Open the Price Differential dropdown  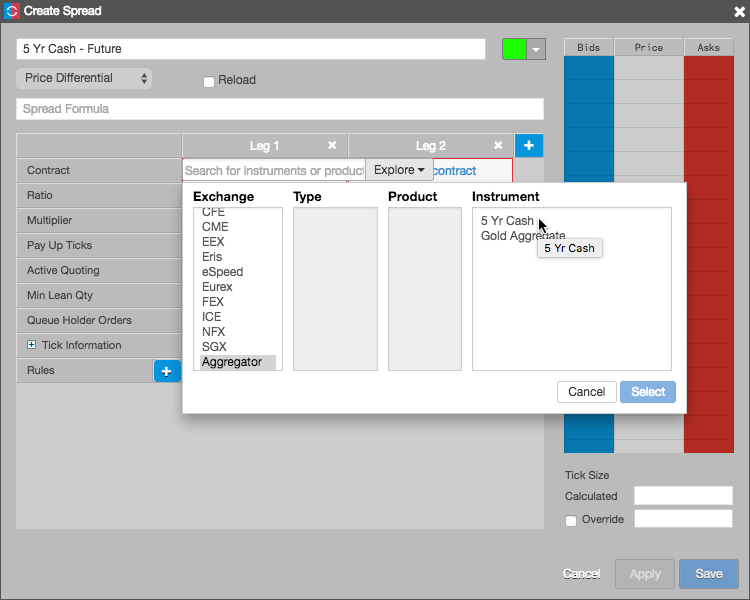[84, 78]
